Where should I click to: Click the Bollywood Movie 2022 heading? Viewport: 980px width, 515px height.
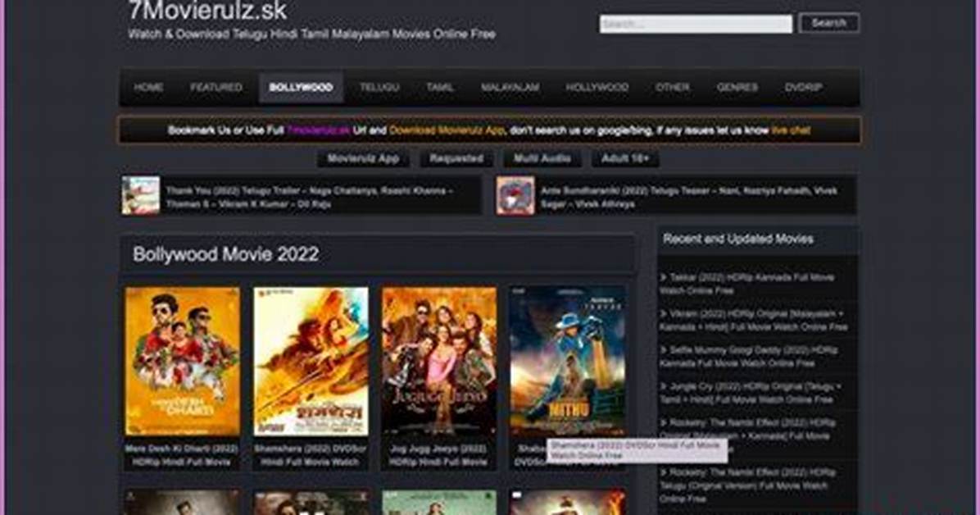click(225, 254)
